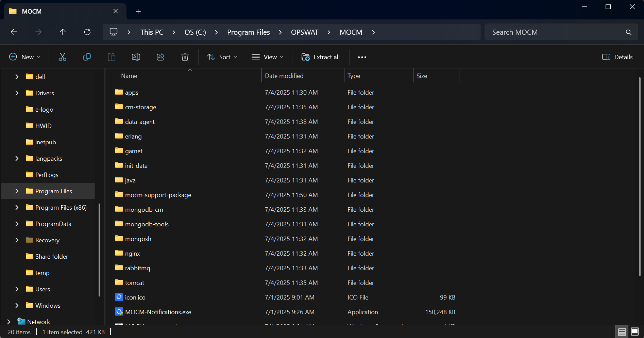
Task: Expand Program Files (x86) node
Action: [17, 207]
